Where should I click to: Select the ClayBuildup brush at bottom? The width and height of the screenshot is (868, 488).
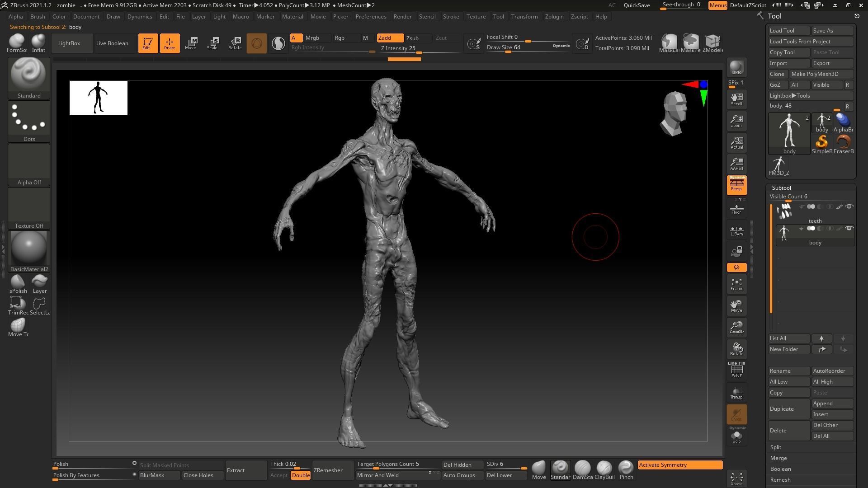point(604,470)
